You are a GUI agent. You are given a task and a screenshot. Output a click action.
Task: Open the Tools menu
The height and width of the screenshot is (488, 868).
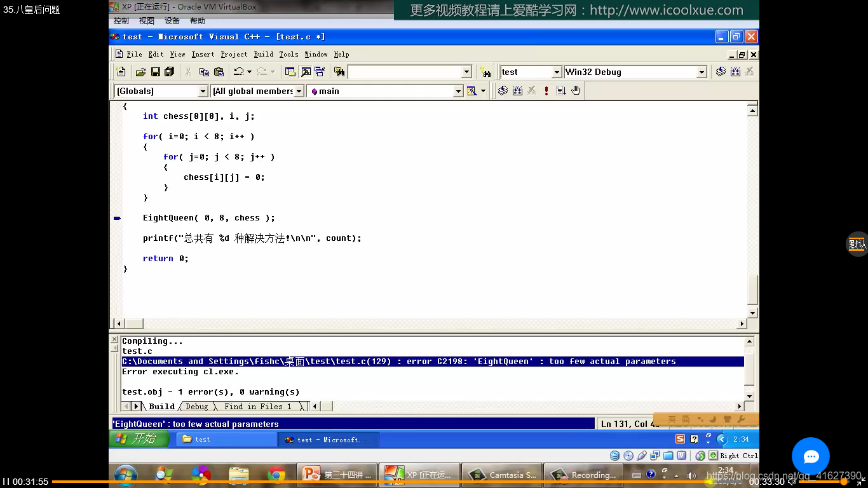(288, 55)
